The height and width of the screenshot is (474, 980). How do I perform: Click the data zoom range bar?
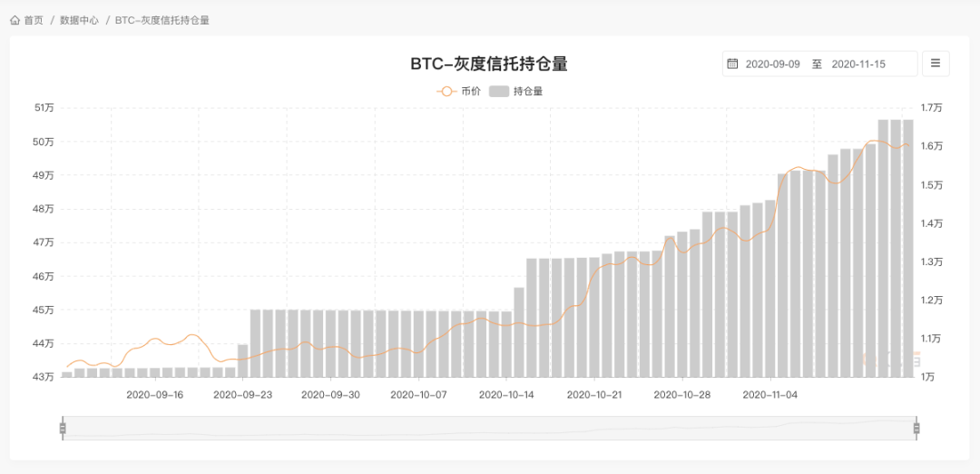[x=489, y=428]
